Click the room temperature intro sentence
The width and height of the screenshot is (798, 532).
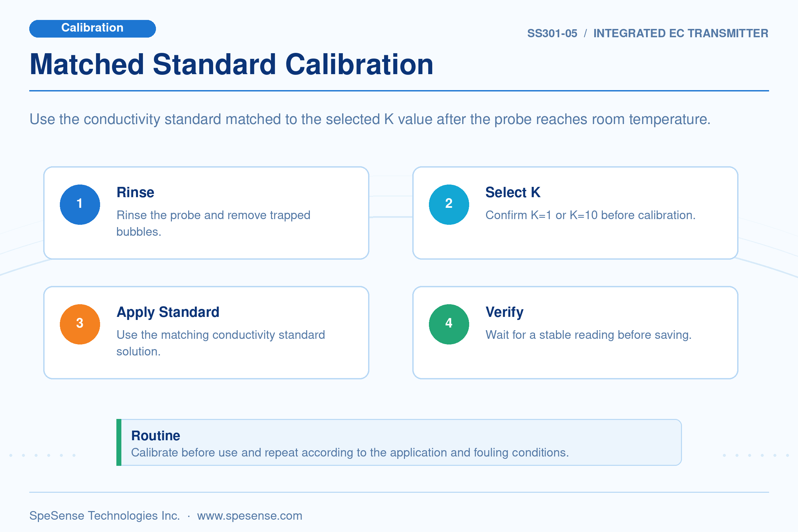370,119
